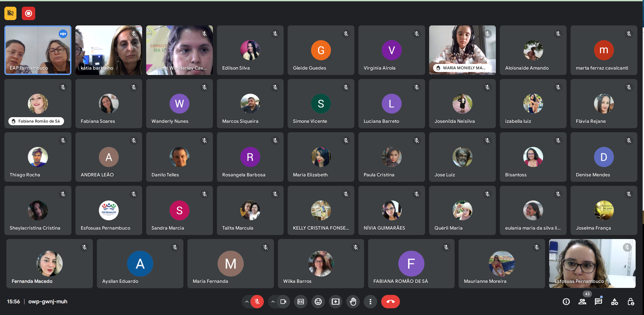Click the yellow icon at top-left

click(10, 13)
